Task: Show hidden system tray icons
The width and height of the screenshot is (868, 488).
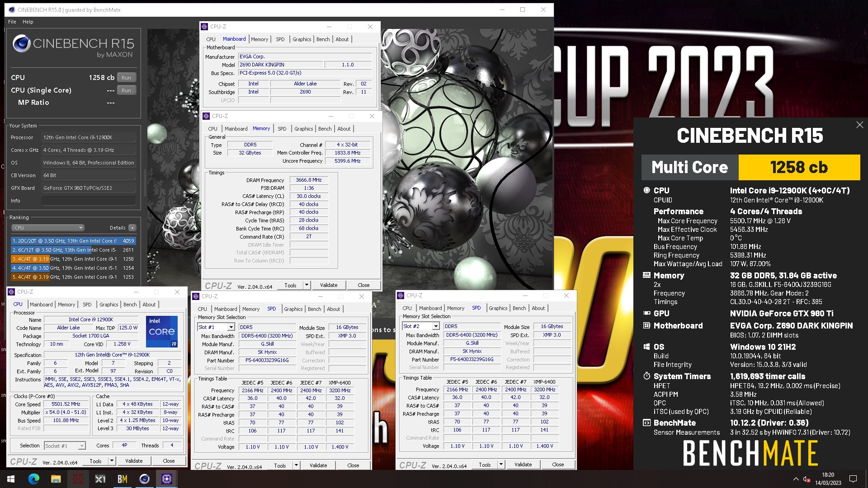Action: tap(796, 479)
